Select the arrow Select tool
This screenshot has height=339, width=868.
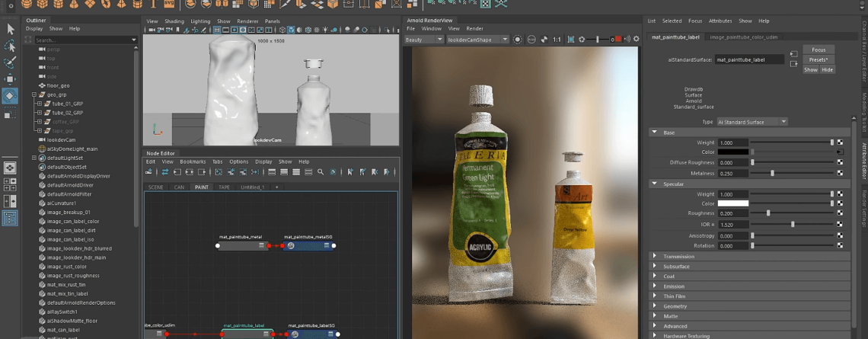point(10,29)
